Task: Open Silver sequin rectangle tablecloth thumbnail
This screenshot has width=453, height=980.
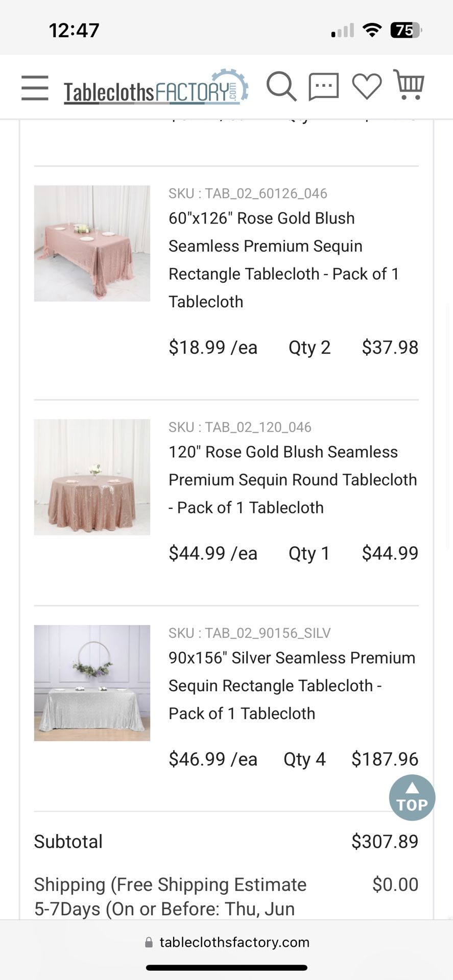Action: point(92,683)
